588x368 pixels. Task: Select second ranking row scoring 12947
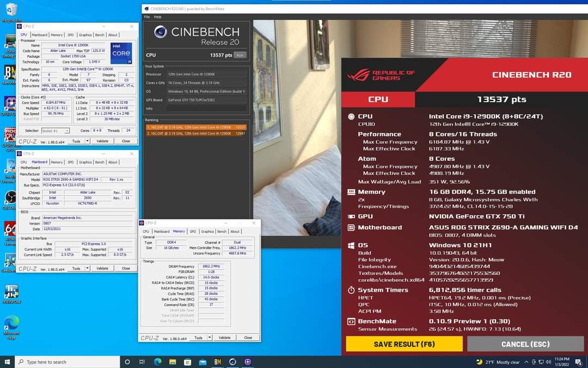[x=196, y=134]
